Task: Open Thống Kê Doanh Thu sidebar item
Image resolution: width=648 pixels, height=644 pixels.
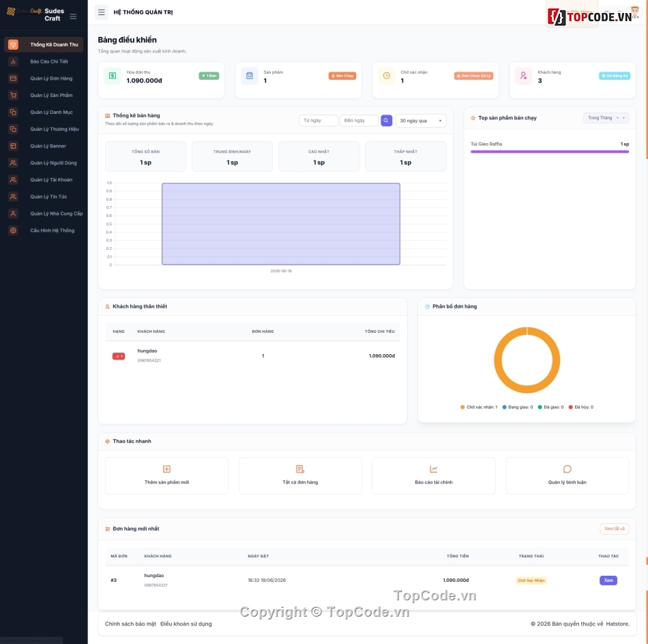Action: [44, 44]
